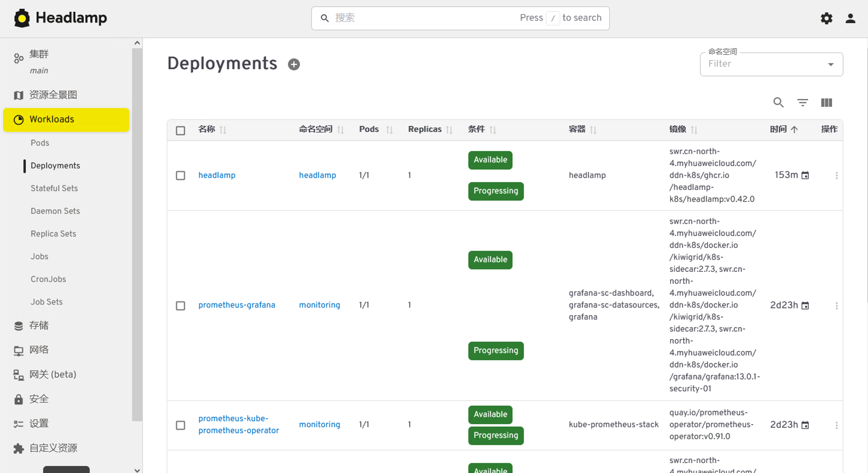Open actions menu for prometheus-kube-prometheus-operator row

(x=837, y=425)
